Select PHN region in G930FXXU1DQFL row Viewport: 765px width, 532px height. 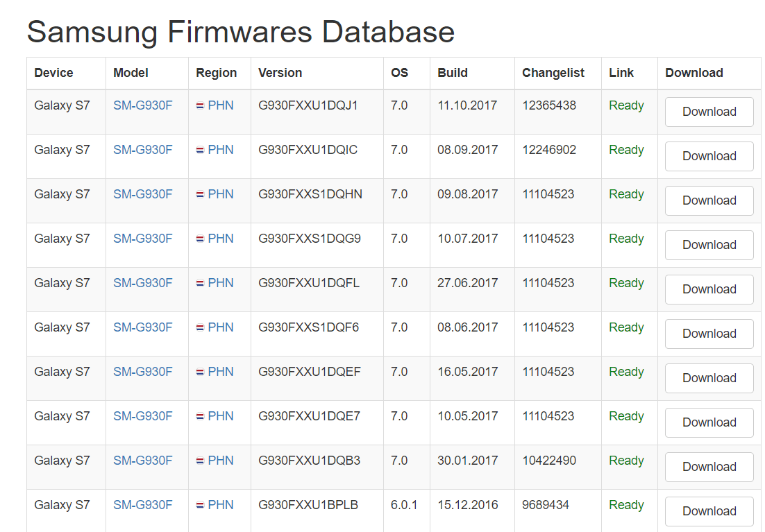[x=220, y=283]
